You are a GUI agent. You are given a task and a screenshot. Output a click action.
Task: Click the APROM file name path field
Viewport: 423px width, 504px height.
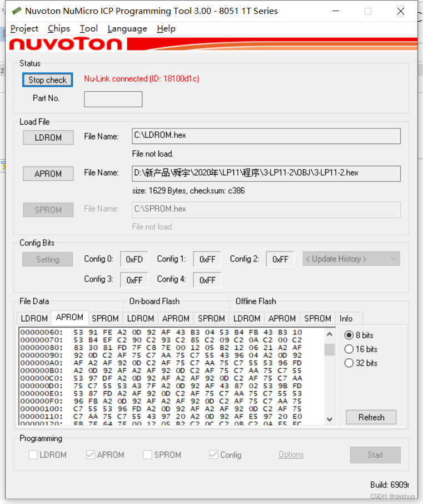coord(266,174)
